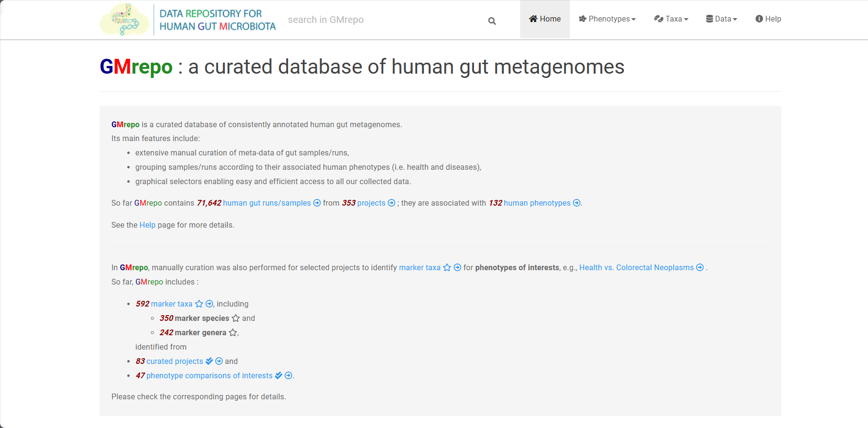Click the search magnifier icon
Image resolution: width=868 pixels, height=428 pixels.
coord(492,21)
